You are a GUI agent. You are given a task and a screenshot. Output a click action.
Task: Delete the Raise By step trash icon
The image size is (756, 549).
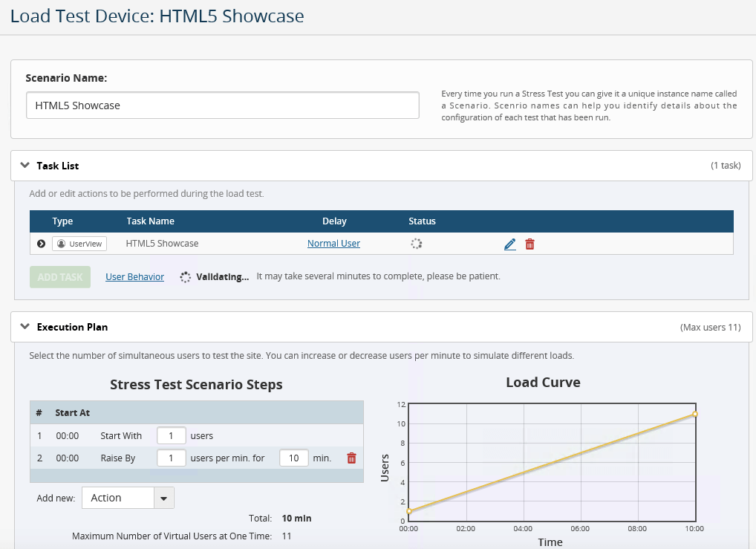[x=351, y=458]
